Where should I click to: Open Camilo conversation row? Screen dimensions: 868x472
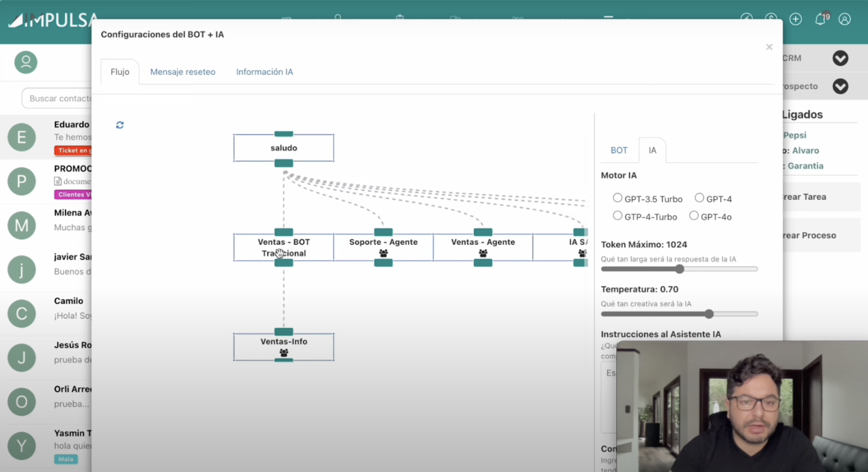tap(46, 314)
